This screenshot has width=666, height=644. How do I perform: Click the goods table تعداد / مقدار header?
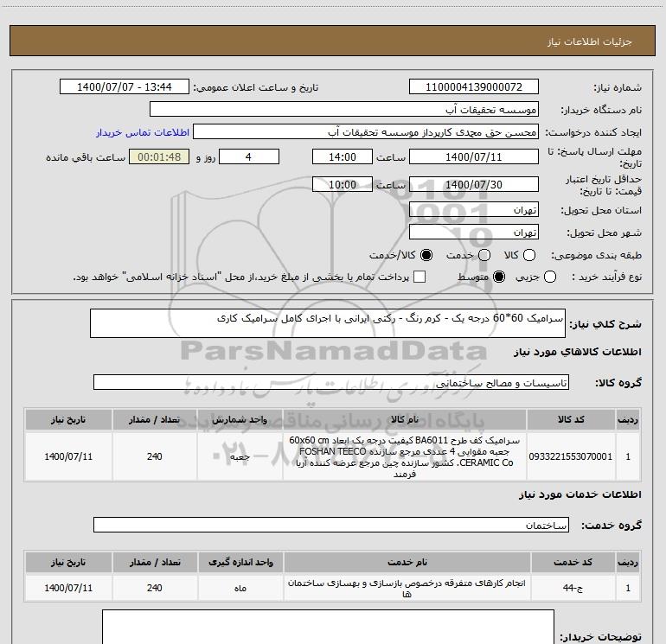click(155, 420)
